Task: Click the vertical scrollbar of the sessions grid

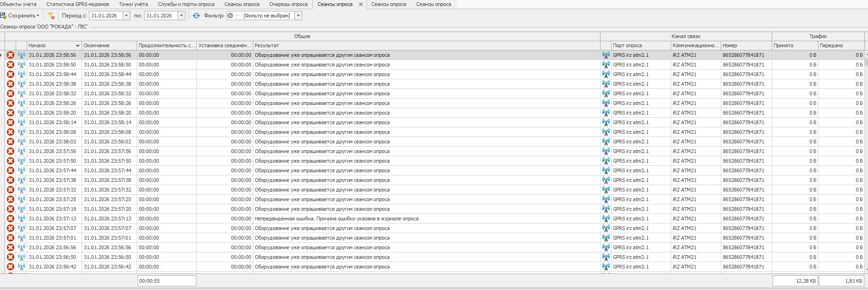Action: click(x=866, y=160)
